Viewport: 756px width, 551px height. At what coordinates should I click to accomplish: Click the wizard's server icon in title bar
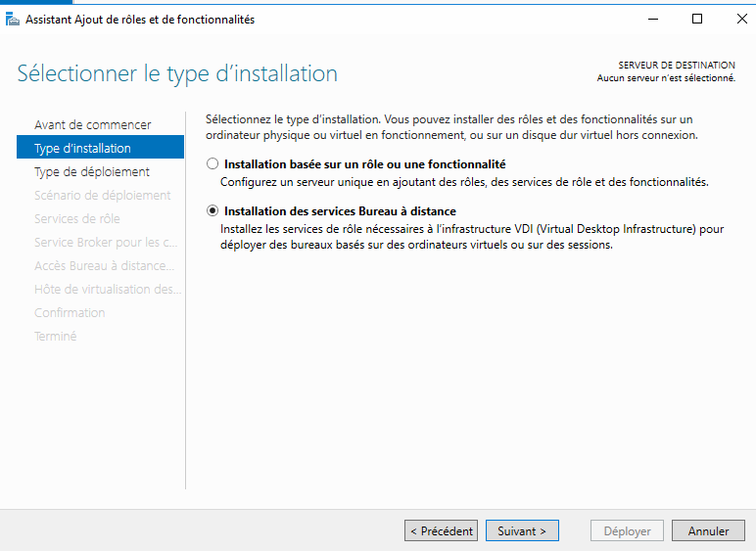tap(13, 20)
